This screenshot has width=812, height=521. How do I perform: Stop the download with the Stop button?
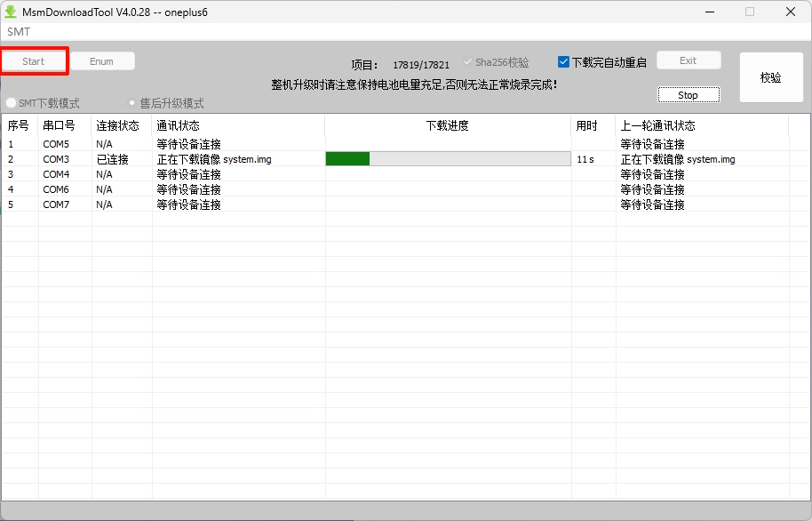point(688,95)
